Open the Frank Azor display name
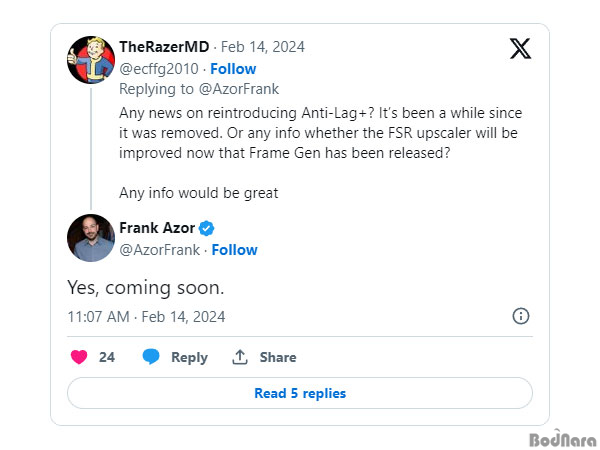 click(157, 228)
